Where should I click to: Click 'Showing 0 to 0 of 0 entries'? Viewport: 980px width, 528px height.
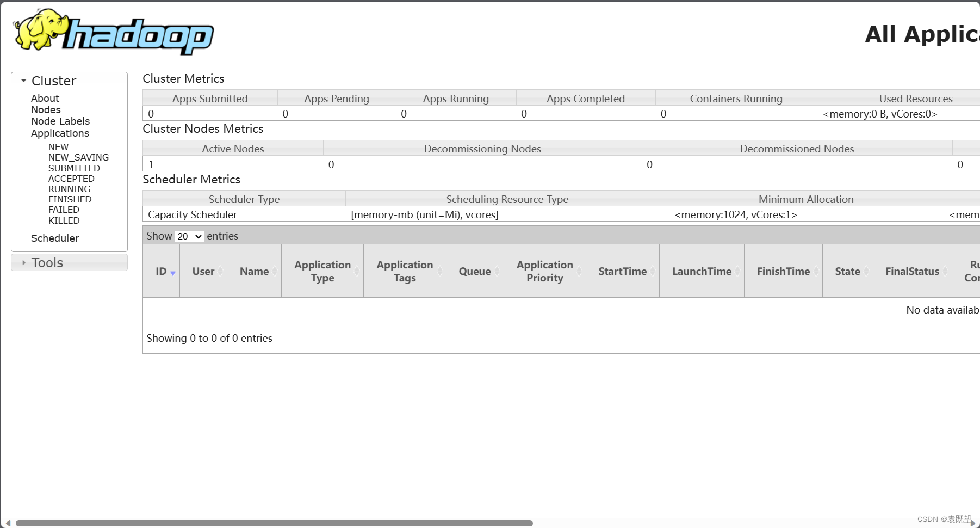(209, 338)
